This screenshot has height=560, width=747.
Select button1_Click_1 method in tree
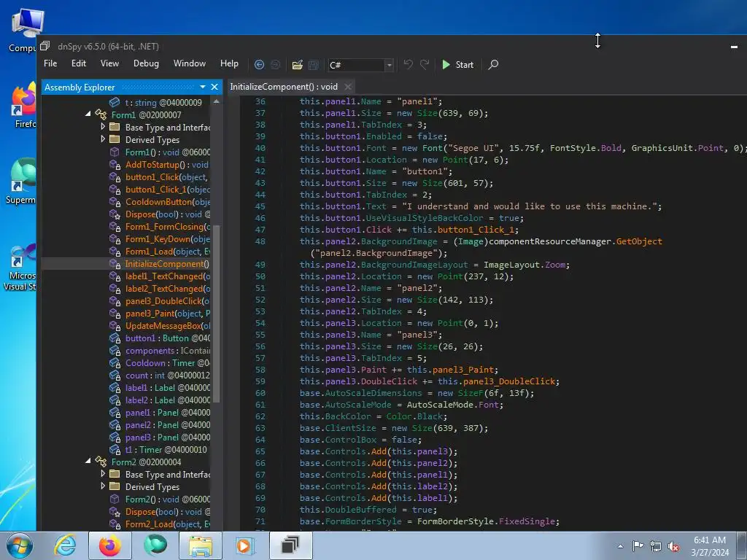[x=167, y=190]
